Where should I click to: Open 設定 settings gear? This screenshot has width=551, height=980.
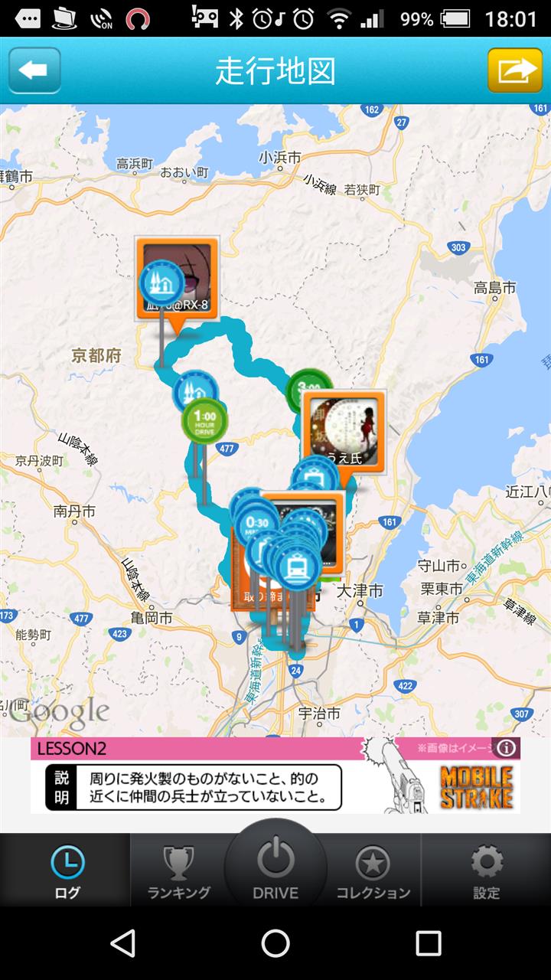coord(486,871)
